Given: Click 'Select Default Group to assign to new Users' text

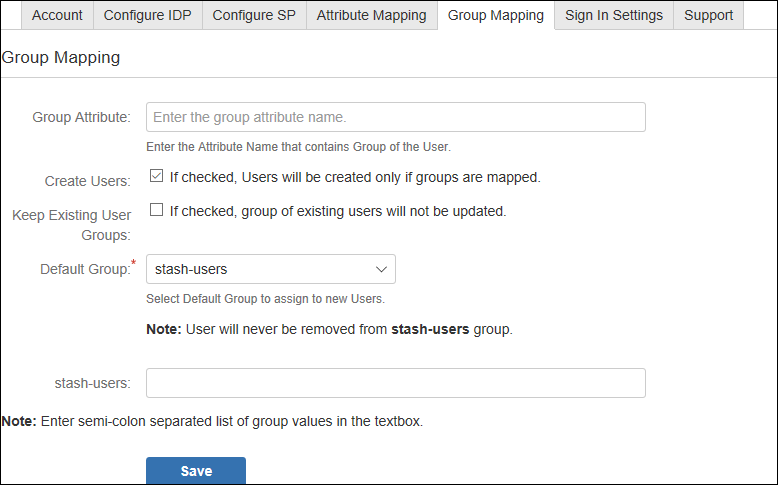Looking at the screenshot, I should 265,299.
